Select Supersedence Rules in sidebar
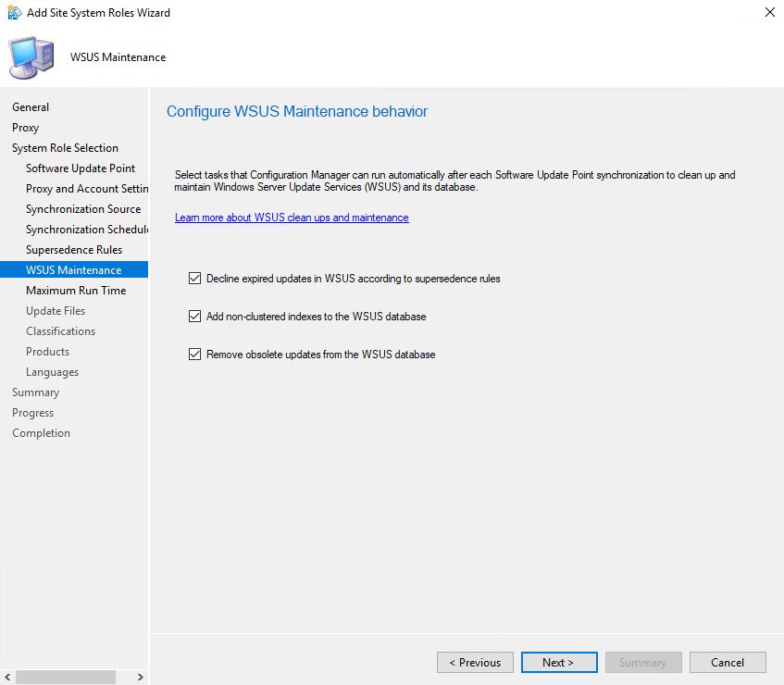Viewport: 784px width, 685px height. [x=74, y=250]
